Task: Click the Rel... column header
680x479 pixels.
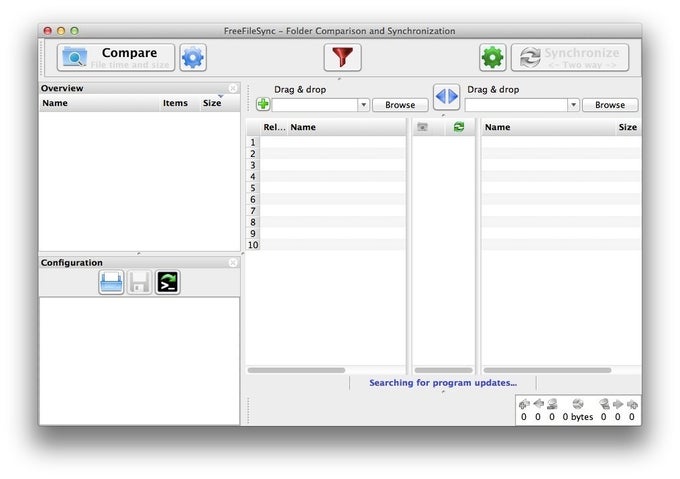Action: (274, 127)
